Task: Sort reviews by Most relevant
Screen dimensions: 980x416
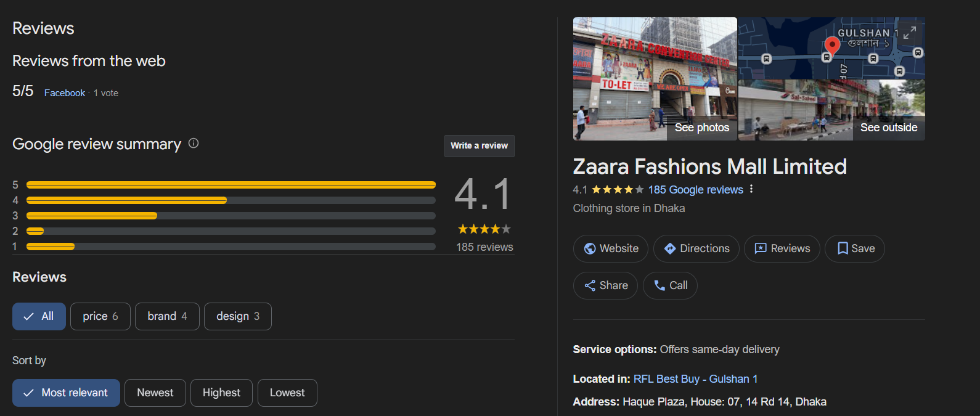Action: pos(66,393)
